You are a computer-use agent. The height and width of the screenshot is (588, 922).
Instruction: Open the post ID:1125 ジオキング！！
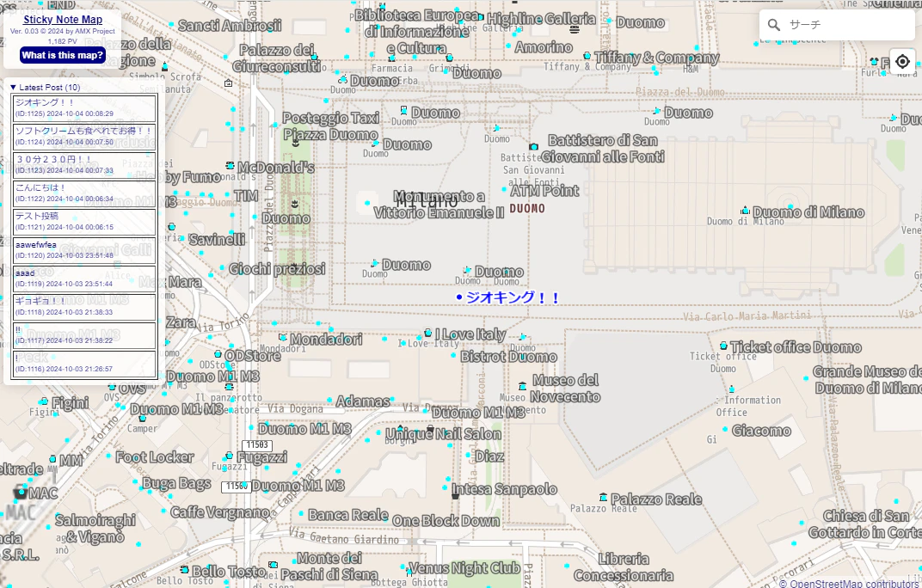pos(84,108)
